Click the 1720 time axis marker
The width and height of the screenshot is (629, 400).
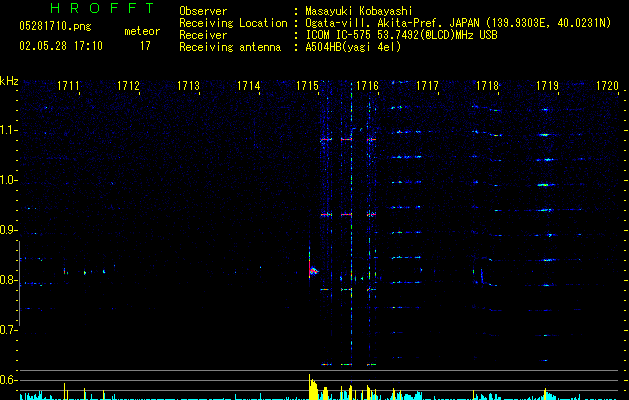tap(607, 86)
